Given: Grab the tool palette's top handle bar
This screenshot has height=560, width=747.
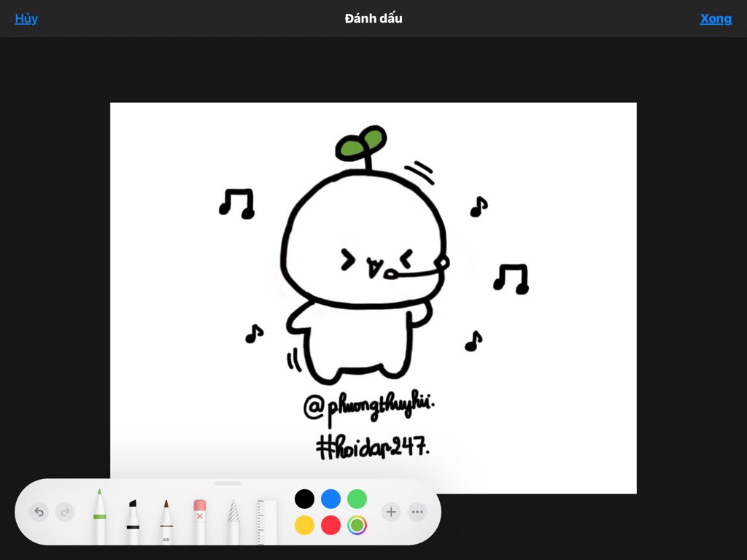Looking at the screenshot, I should click(x=228, y=483).
